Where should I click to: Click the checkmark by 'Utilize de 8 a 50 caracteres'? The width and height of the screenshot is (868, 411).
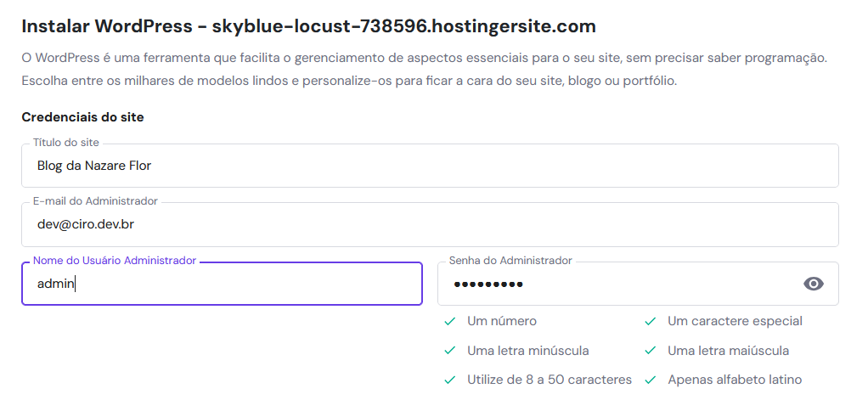pyautogui.click(x=450, y=380)
